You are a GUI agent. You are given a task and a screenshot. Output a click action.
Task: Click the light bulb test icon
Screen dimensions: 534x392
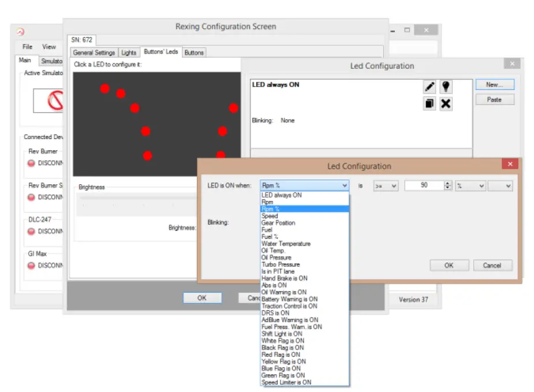tap(446, 87)
